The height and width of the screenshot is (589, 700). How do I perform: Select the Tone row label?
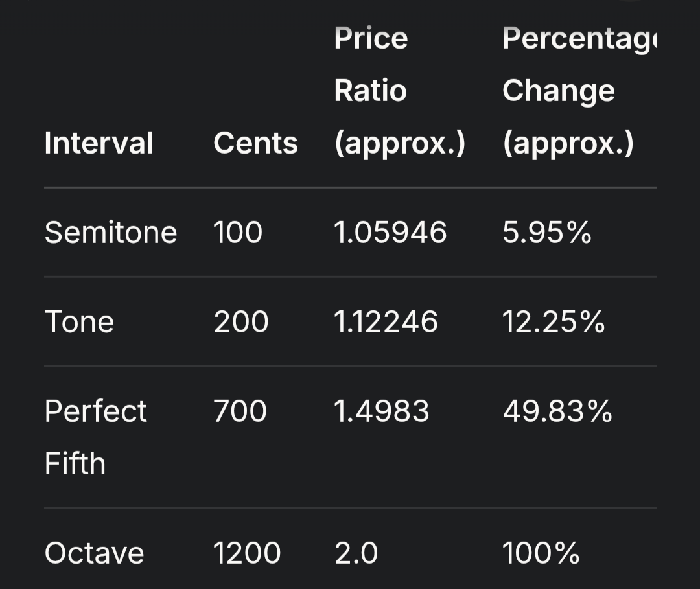coord(79,322)
